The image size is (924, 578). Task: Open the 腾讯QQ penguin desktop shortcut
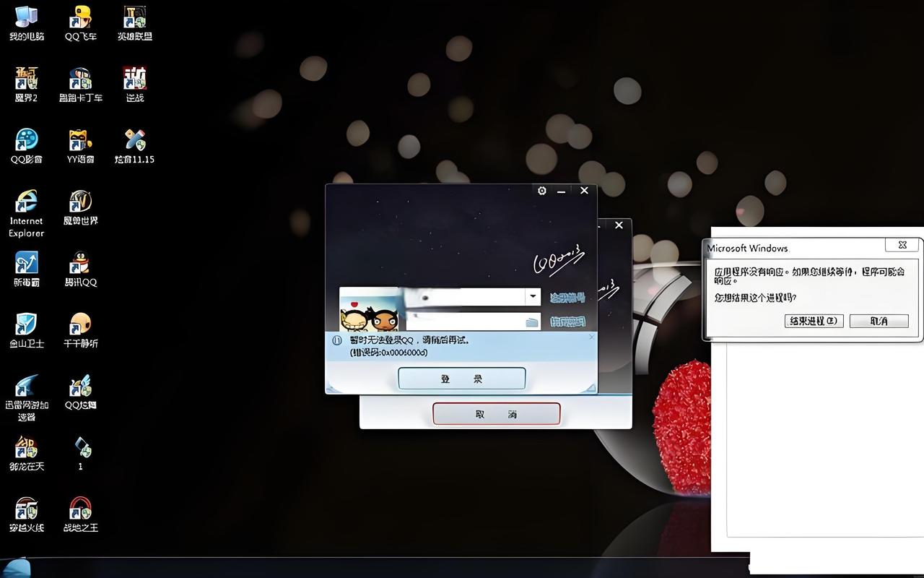click(x=80, y=266)
